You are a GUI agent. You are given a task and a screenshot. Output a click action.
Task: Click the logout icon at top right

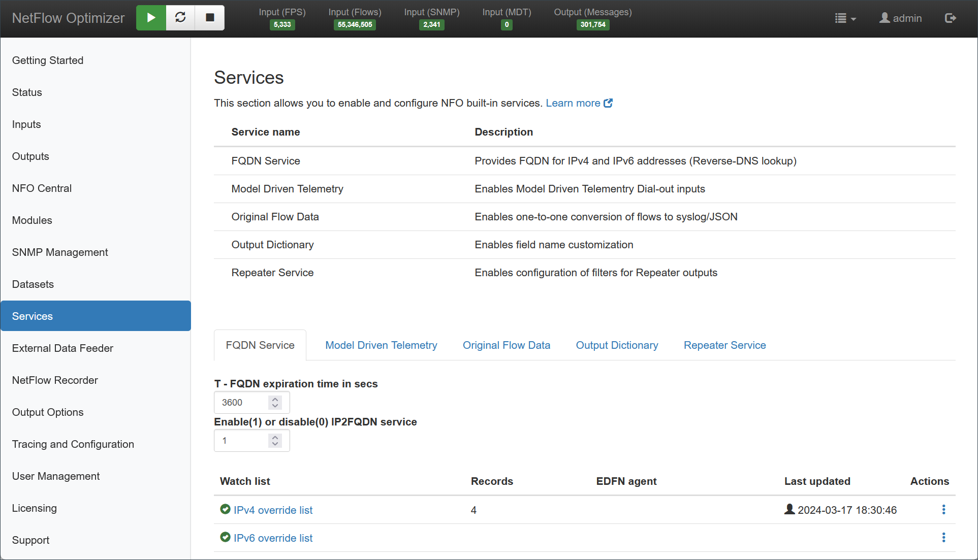point(950,18)
